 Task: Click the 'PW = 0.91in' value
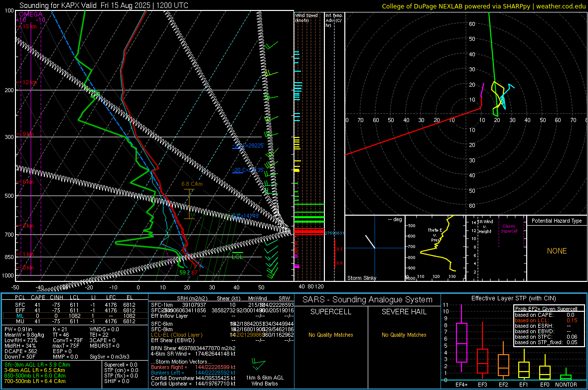18,329
